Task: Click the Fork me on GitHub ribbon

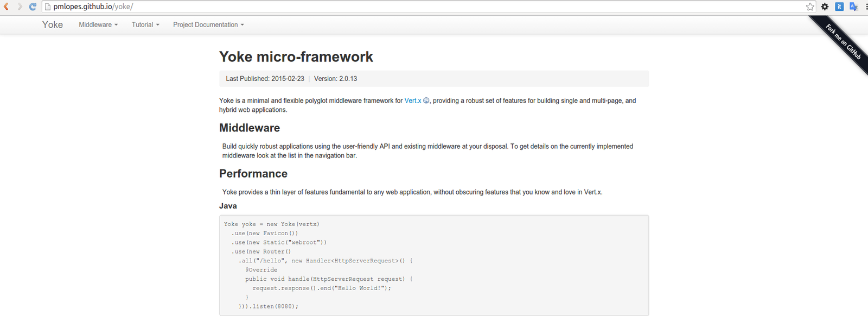Action: pos(843,42)
